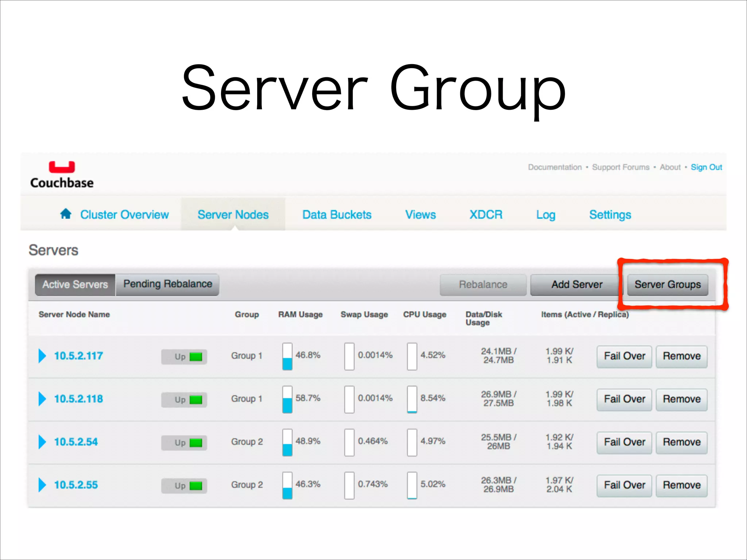Switch to the XDCR tab
Image resolution: width=747 pixels, height=560 pixels.
tap(486, 214)
